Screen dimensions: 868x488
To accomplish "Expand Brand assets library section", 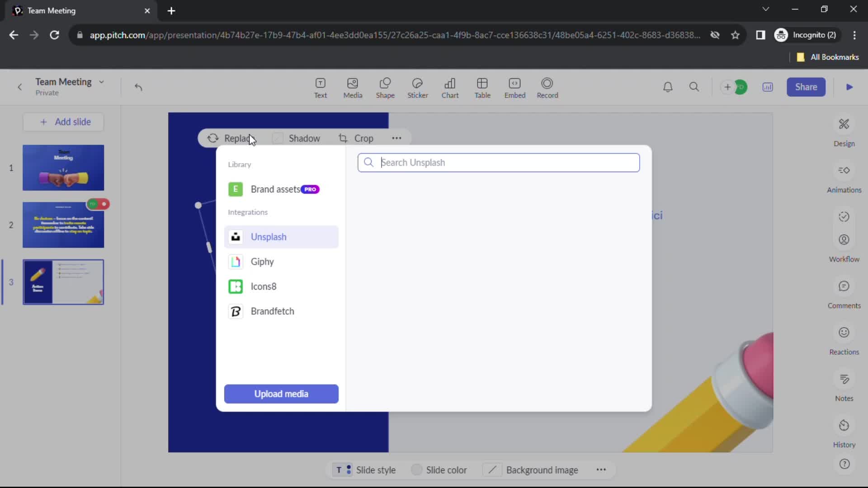I will click(275, 189).
